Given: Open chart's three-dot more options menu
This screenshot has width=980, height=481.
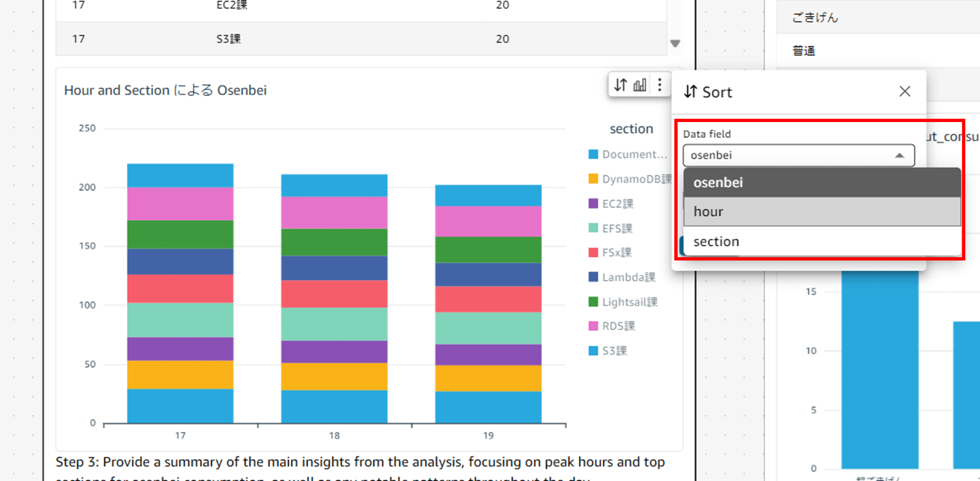Looking at the screenshot, I should pyautogui.click(x=660, y=85).
